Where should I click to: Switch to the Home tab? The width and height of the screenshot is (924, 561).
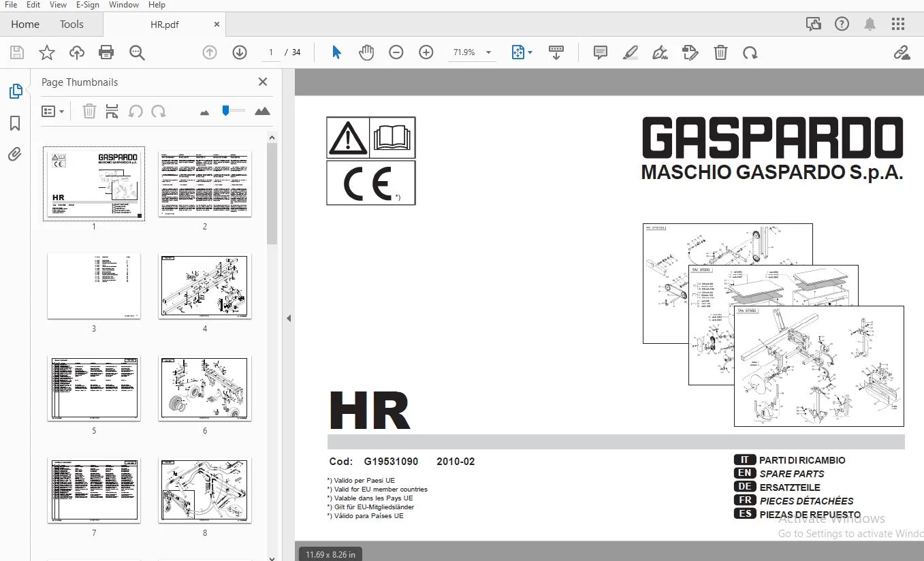click(25, 25)
